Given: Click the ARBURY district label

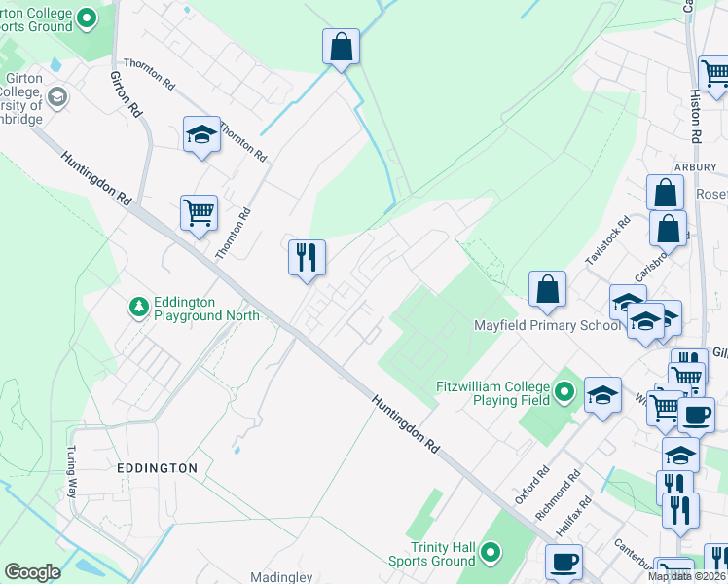Looking at the screenshot, I should point(696,167).
